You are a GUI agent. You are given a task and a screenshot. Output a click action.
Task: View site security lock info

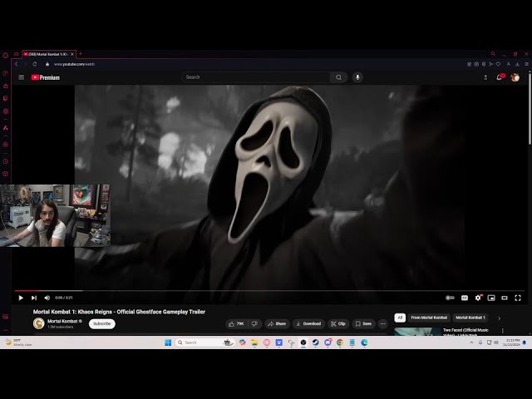point(47,64)
